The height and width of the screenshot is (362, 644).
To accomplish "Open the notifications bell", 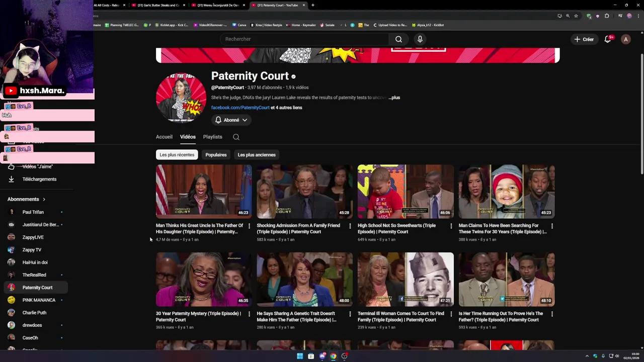I will click(608, 39).
